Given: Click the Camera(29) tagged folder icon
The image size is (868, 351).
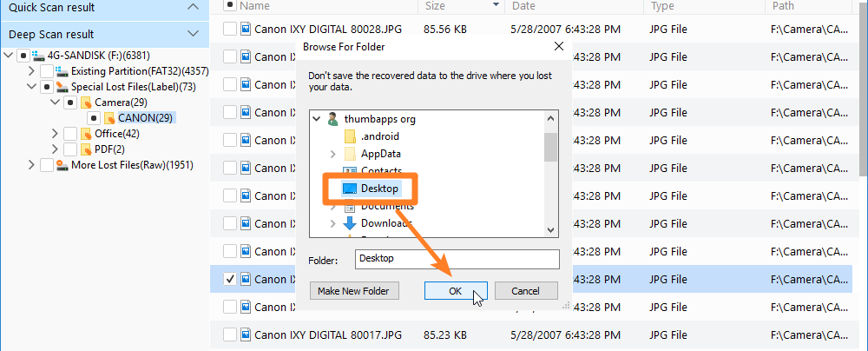Looking at the screenshot, I should coord(86,102).
